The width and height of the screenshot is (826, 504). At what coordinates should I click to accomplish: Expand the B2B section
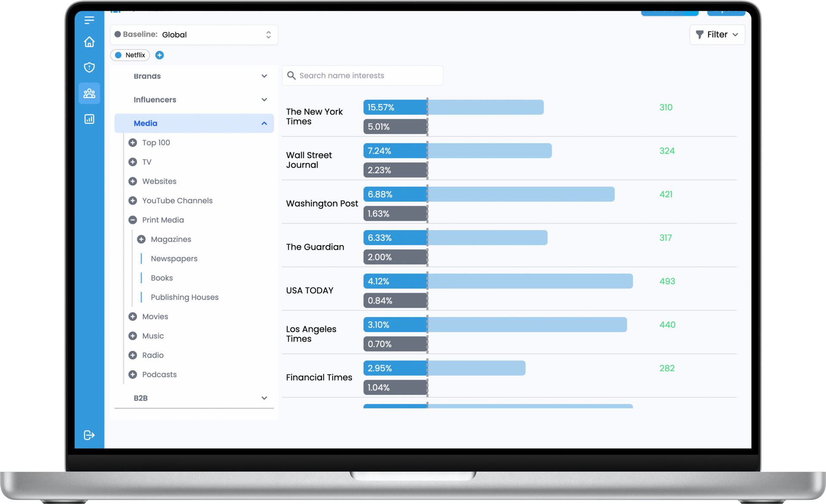194,398
